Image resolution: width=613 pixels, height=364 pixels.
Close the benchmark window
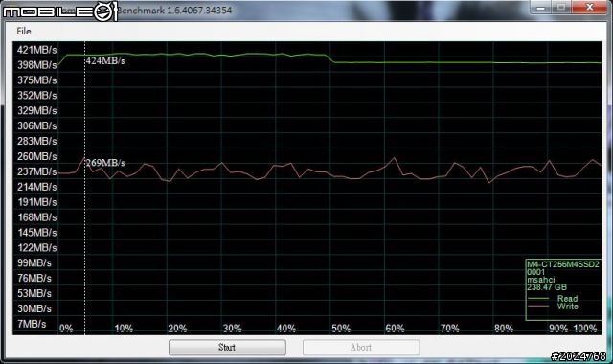(590, 8)
